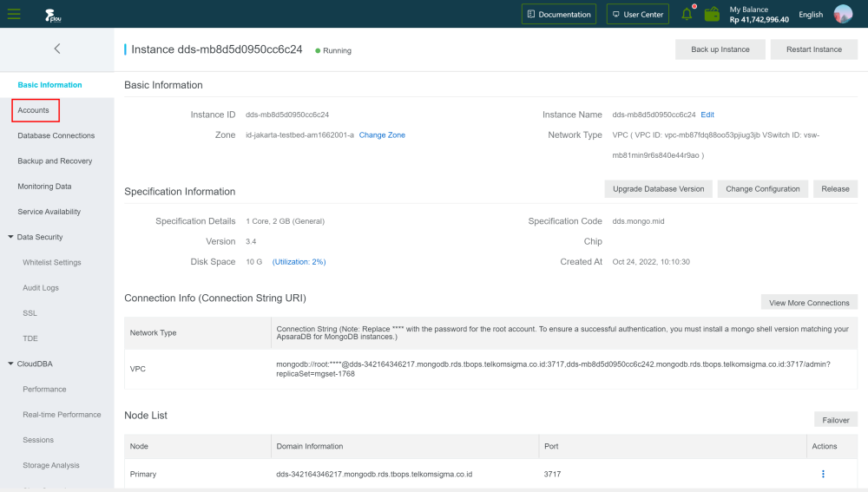
Task: Click Change Configuration button
Action: (x=762, y=188)
